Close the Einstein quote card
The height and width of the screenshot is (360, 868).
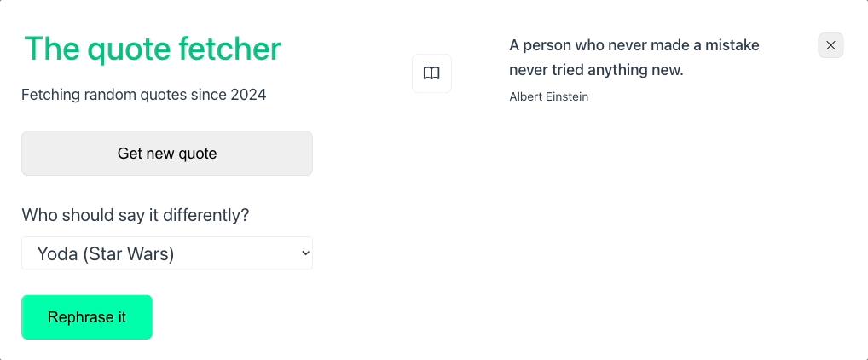coord(830,45)
